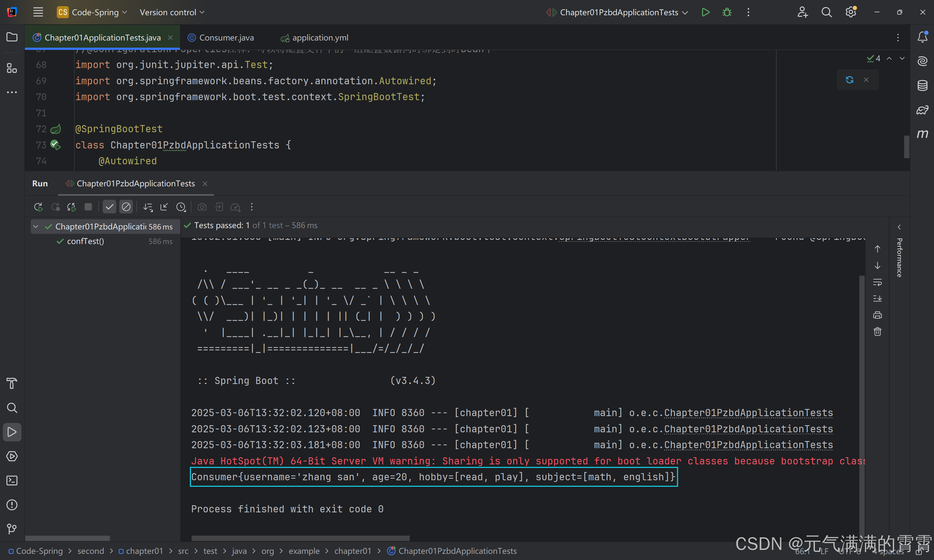Screen dimensions: 934x560
Task: Toggle Soft-Wrap in console output
Action: pyautogui.click(x=877, y=282)
